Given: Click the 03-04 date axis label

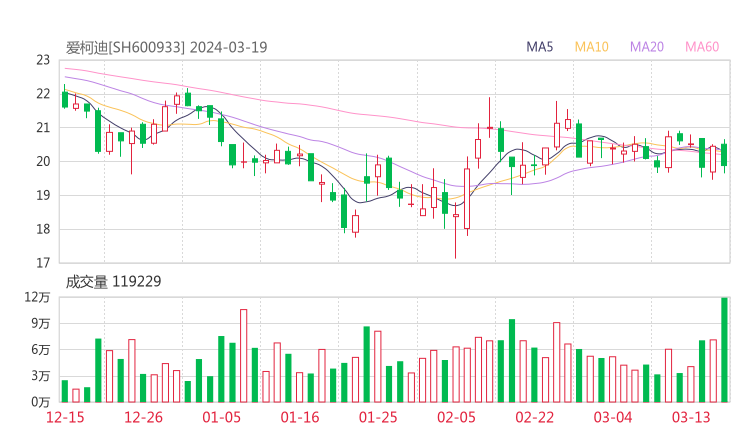Looking at the screenshot, I should [613, 417].
